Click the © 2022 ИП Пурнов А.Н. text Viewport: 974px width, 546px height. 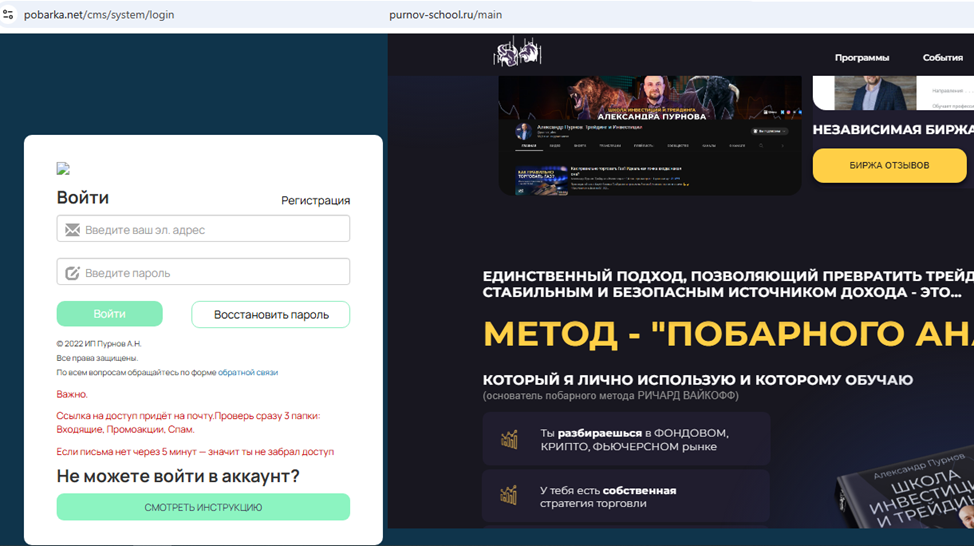pos(99,344)
